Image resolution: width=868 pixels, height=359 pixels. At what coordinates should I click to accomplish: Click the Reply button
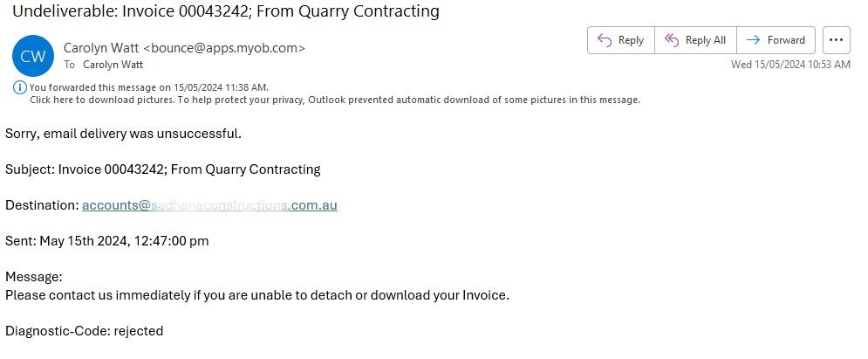(x=620, y=40)
